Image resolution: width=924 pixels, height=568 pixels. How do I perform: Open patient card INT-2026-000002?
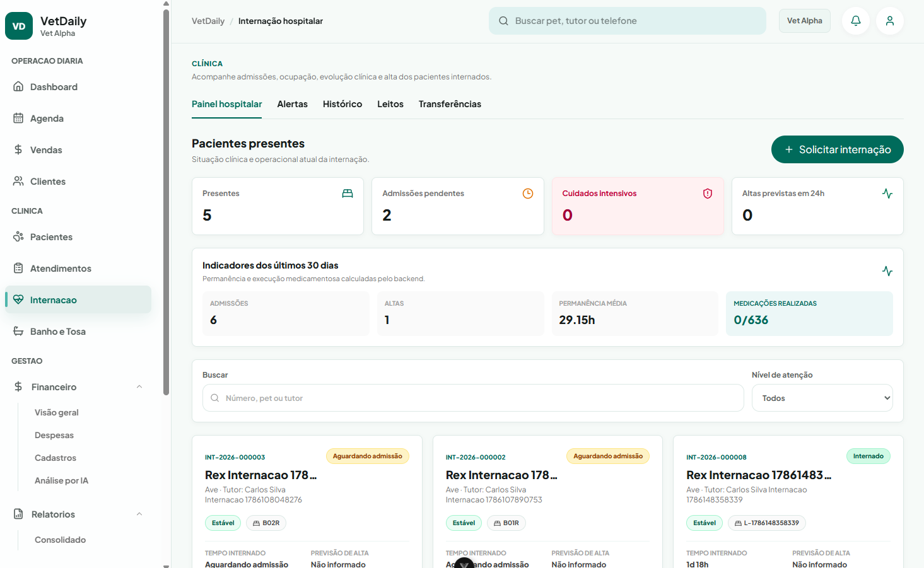point(547,502)
